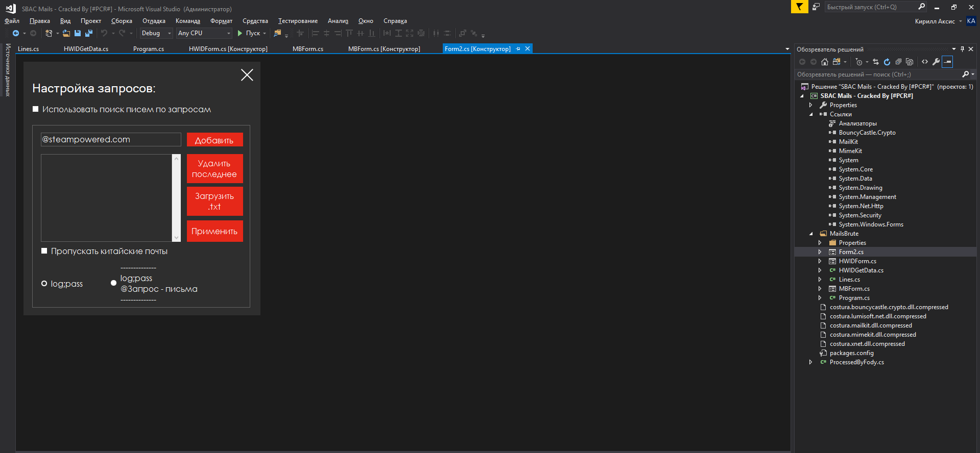
Task: Click the empty queries list box
Action: click(107, 198)
